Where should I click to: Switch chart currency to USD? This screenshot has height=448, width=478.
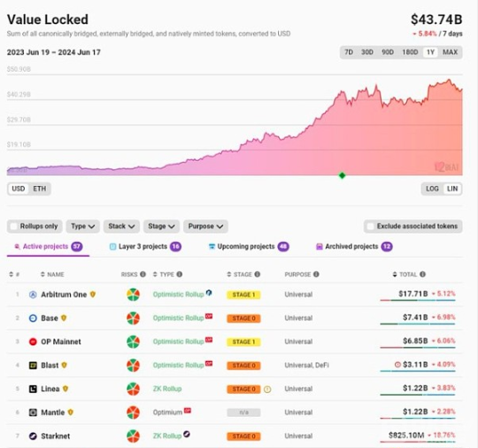pyautogui.click(x=19, y=189)
